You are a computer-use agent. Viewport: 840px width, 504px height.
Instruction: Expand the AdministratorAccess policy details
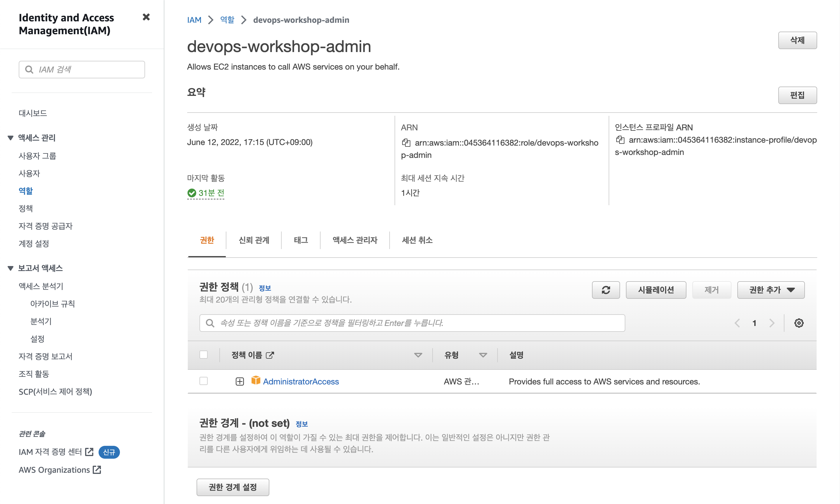(x=240, y=382)
